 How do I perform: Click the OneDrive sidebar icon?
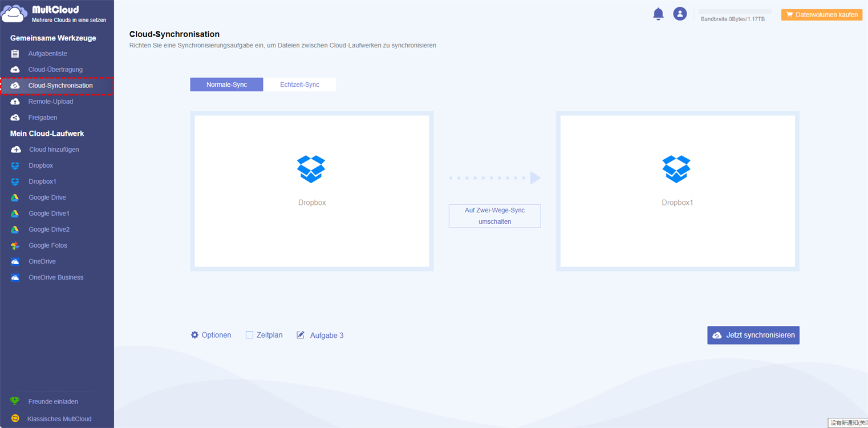[15, 261]
